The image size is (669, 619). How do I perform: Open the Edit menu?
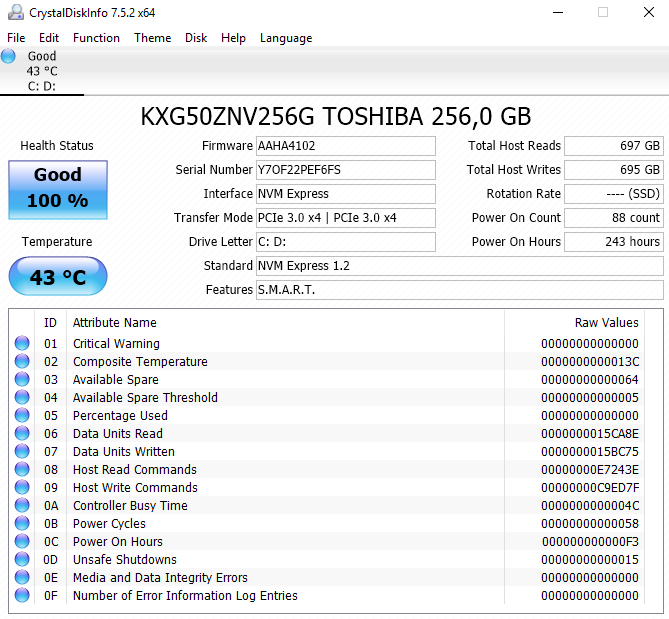[49, 38]
